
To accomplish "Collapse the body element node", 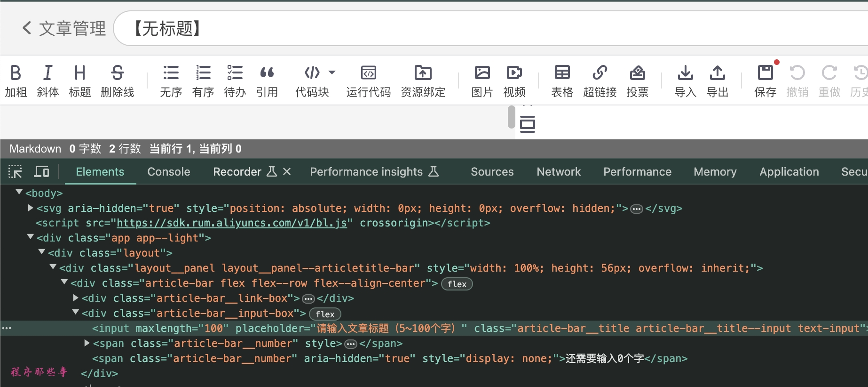I will click(19, 193).
